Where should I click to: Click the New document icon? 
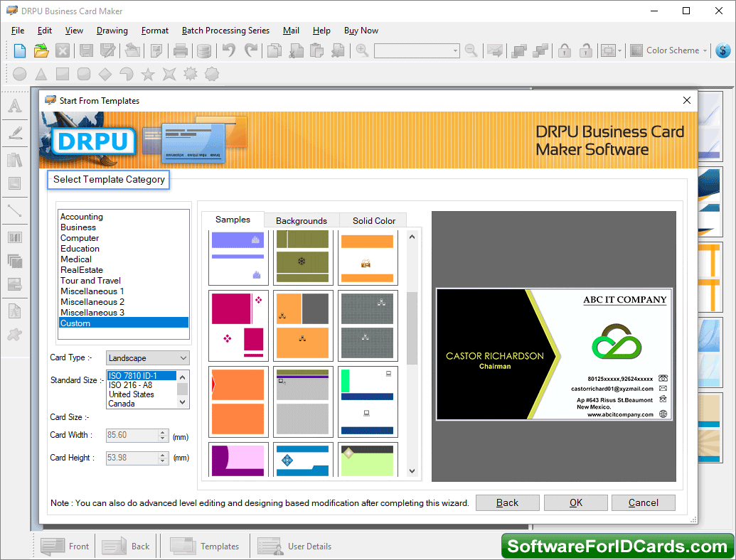coord(20,50)
